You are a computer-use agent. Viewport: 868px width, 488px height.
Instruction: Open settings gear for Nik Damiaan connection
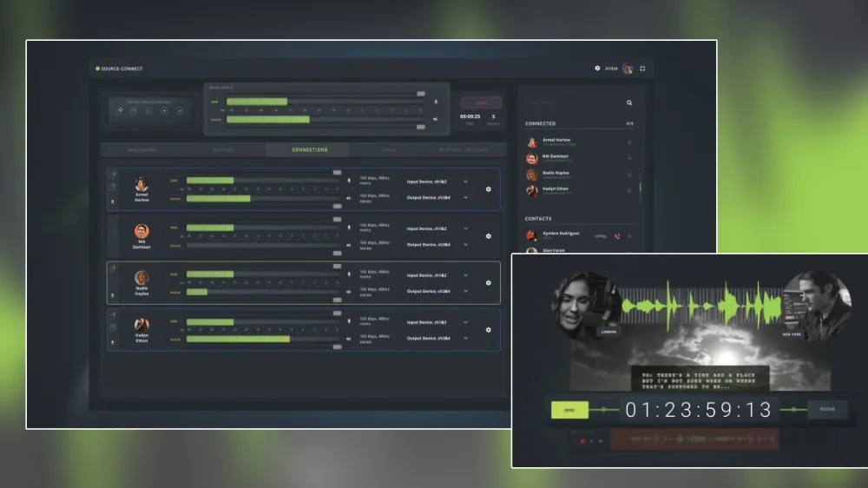(x=488, y=236)
